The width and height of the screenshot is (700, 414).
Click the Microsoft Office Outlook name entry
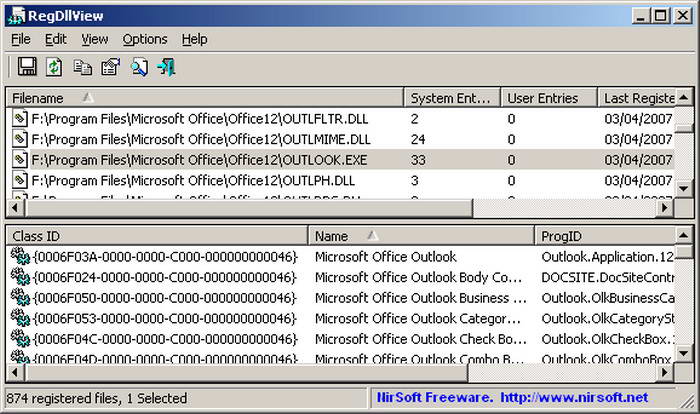coord(386,256)
